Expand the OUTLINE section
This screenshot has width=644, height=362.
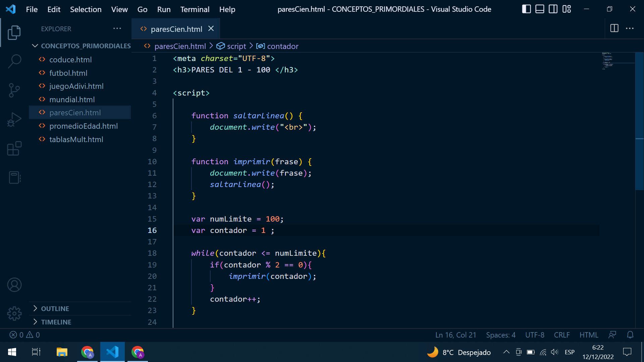coord(80,309)
